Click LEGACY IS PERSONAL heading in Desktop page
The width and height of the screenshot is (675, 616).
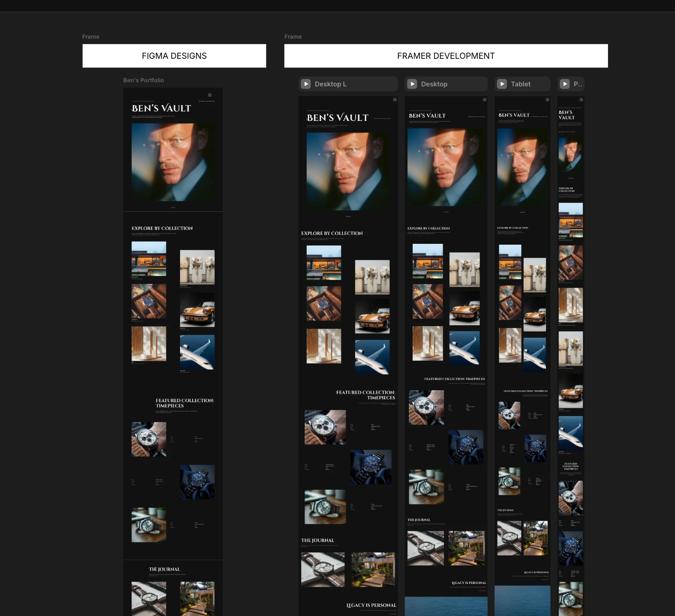tap(469, 583)
